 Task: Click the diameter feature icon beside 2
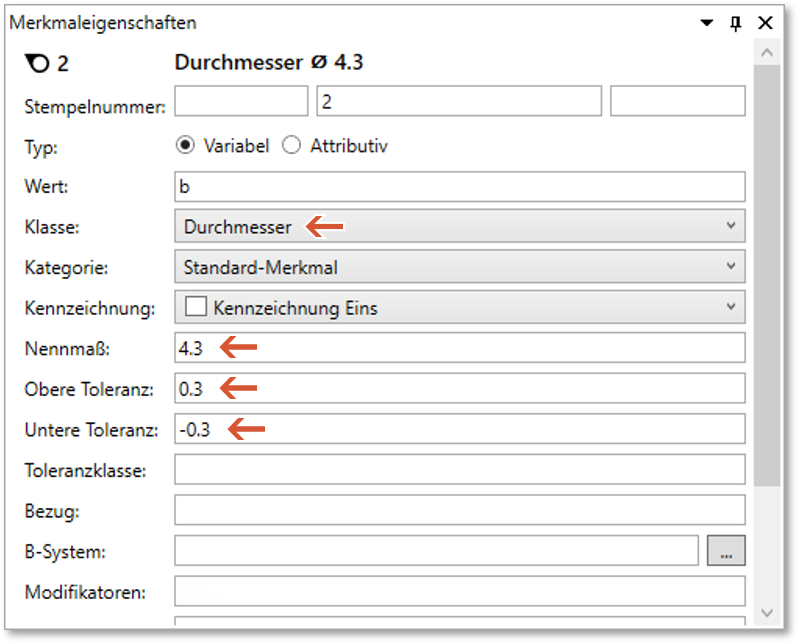pos(36,63)
